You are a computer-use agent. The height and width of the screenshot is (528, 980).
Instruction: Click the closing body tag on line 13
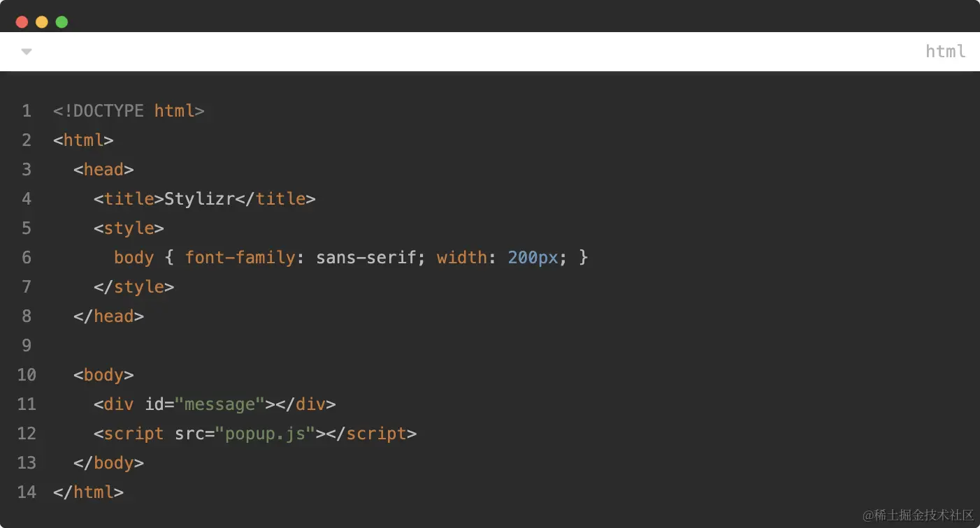[108, 463]
